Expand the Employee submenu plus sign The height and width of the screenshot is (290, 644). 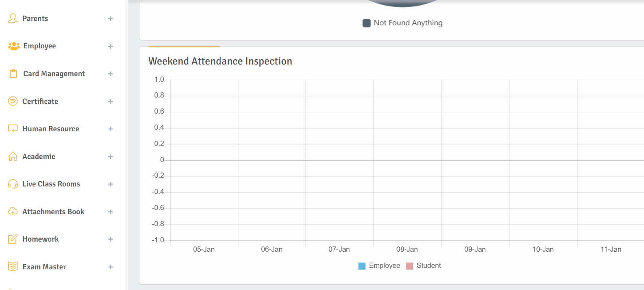(111, 47)
